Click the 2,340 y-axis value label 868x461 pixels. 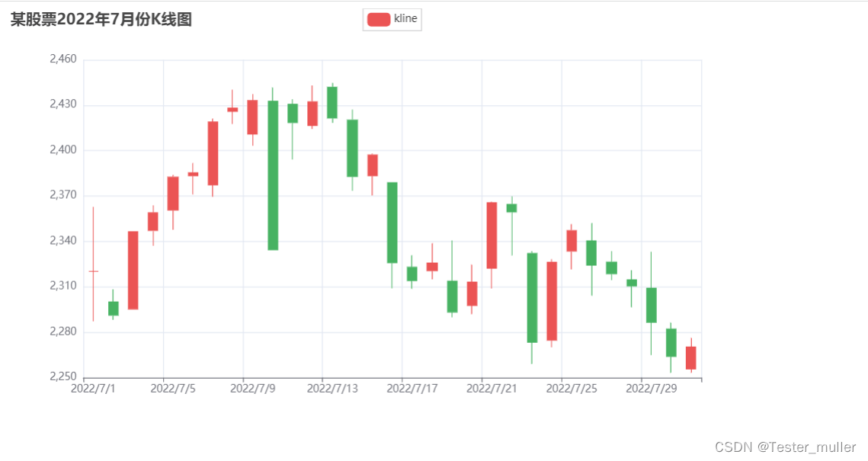[x=62, y=241]
